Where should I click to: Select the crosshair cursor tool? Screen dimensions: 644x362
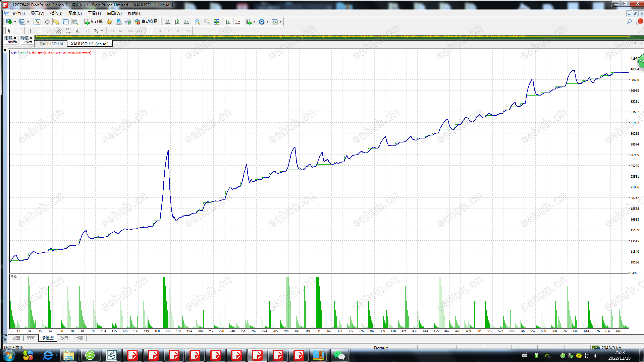(x=19, y=31)
